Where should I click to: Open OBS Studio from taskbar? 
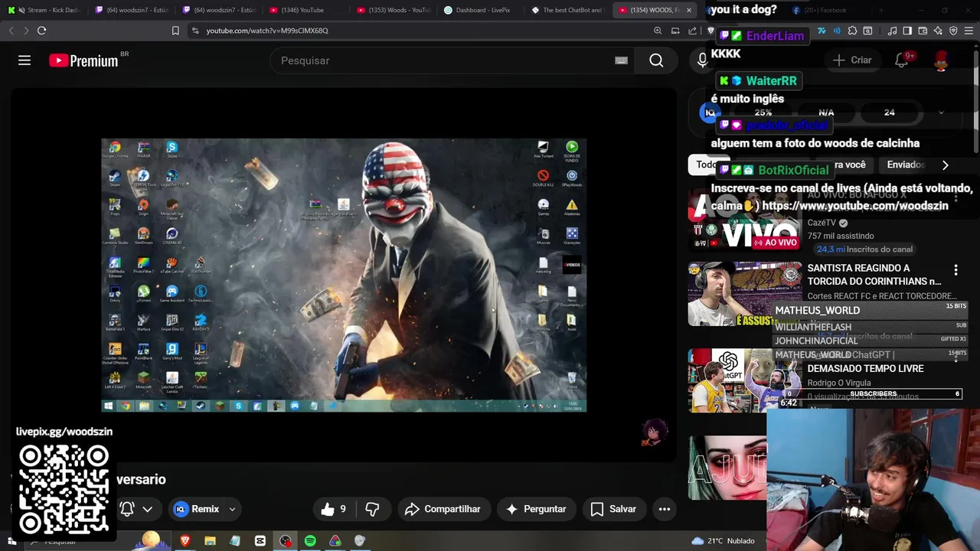tap(286, 541)
